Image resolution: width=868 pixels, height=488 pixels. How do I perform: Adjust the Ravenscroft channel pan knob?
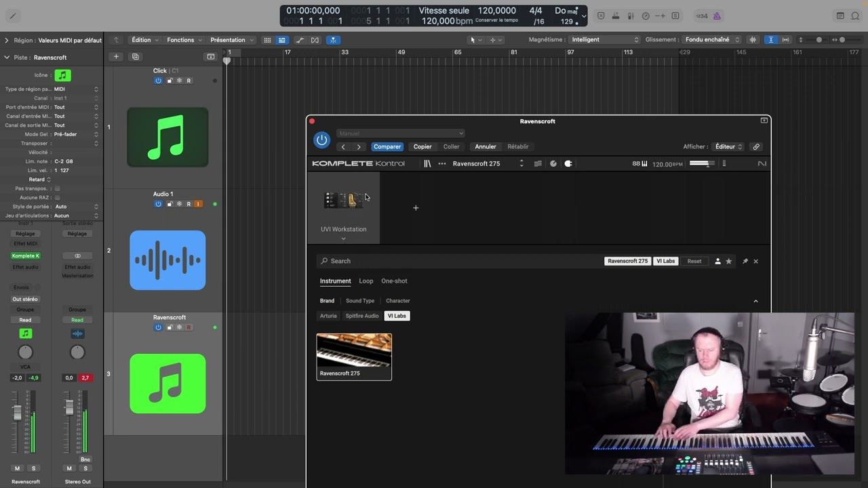(25, 352)
